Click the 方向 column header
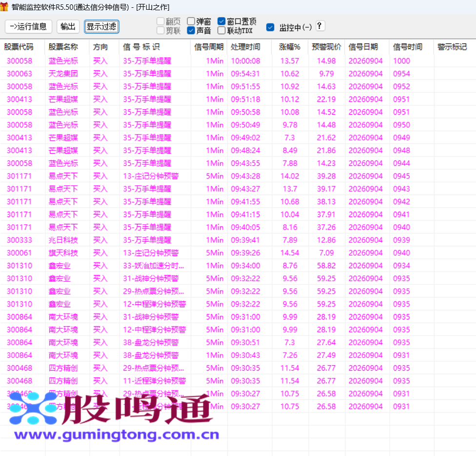The image size is (476, 456). (x=100, y=47)
